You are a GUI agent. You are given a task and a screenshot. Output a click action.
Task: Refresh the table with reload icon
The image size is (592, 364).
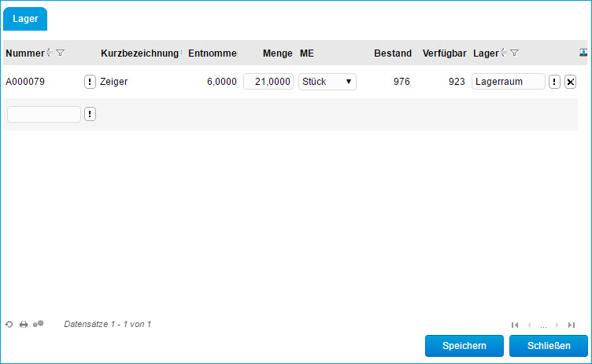pyautogui.click(x=9, y=325)
